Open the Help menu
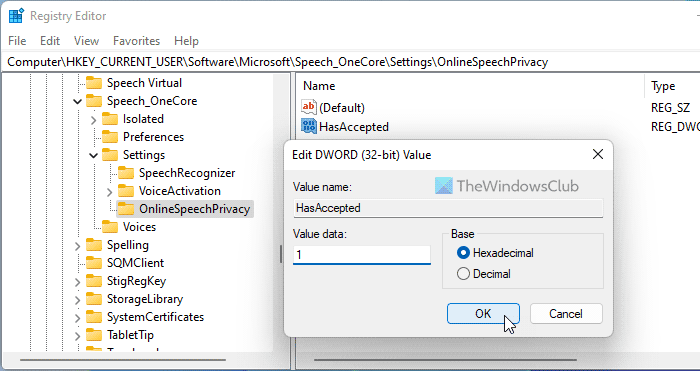Viewport: 700px width, 371px height. tap(186, 41)
